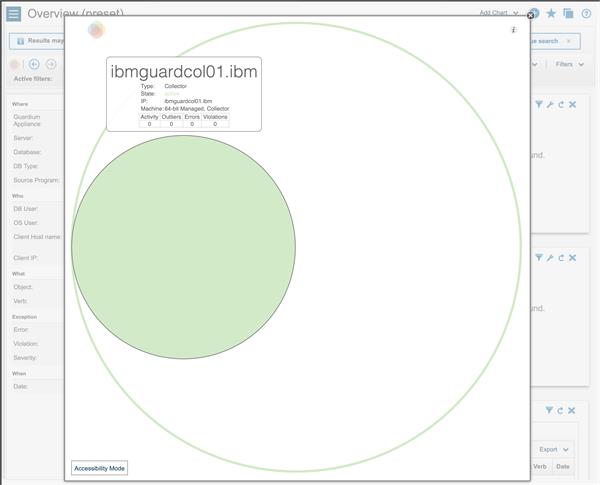
Task: Click the Errors column header in tooltip
Action: point(192,117)
